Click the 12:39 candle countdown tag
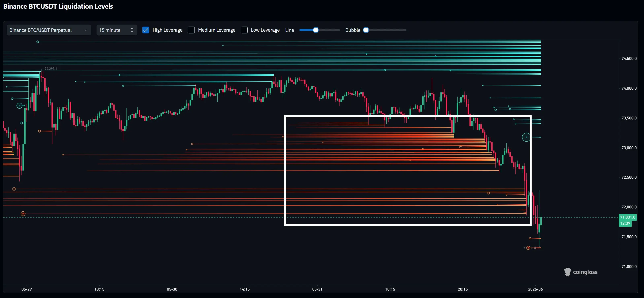This screenshot has width=644, height=298. [x=625, y=223]
